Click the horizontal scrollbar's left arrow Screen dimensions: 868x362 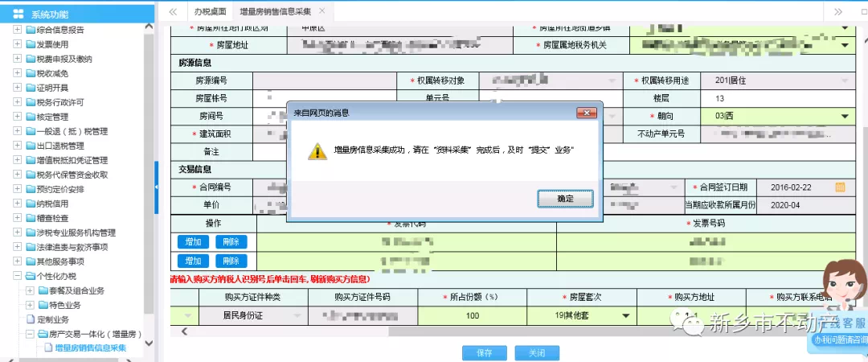tap(184, 331)
